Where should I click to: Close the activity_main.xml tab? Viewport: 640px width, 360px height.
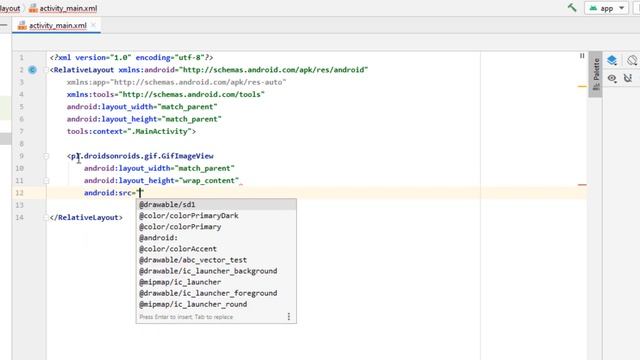tap(93, 25)
